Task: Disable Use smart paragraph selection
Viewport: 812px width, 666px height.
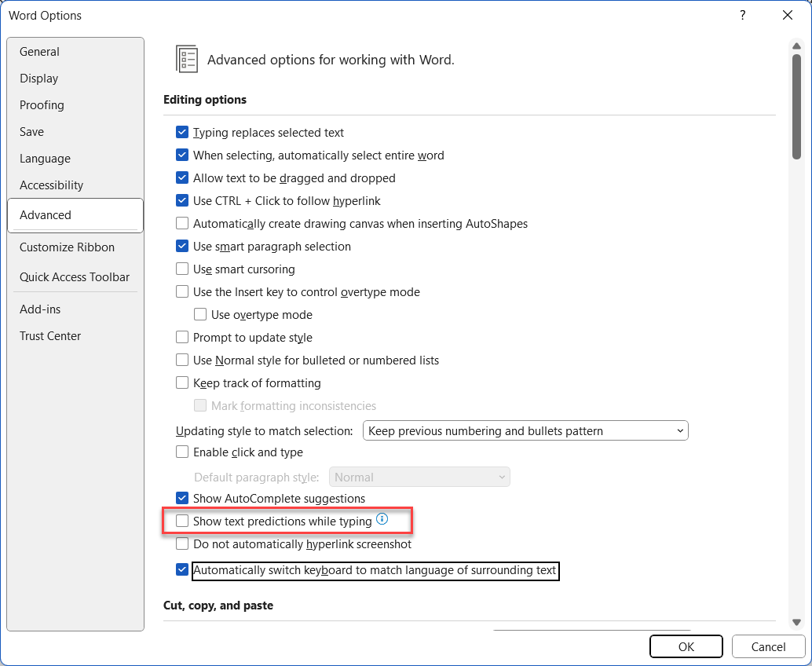Action: click(181, 246)
